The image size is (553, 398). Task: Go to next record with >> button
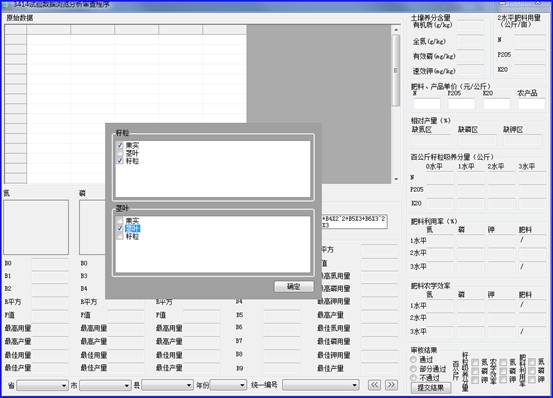pyautogui.click(x=391, y=385)
